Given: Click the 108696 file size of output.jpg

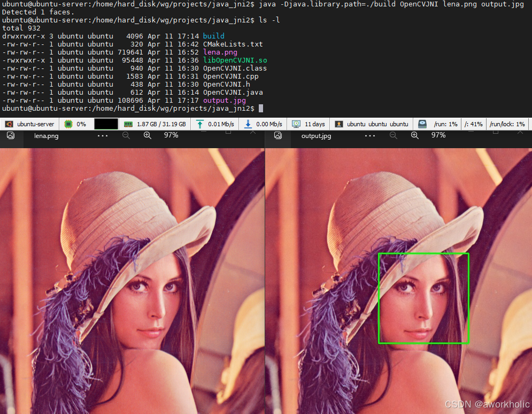Looking at the screenshot, I should tap(130, 101).
